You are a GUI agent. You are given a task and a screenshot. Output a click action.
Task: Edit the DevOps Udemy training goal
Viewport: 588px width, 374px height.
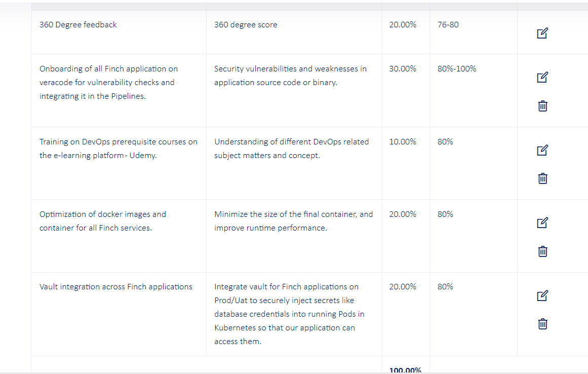point(542,150)
